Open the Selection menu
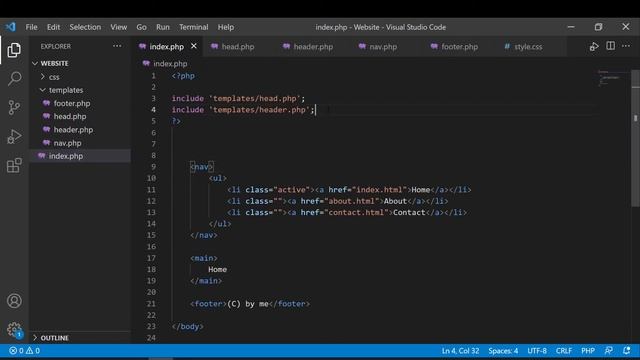Viewport: 640px width, 360px height. tap(85, 27)
